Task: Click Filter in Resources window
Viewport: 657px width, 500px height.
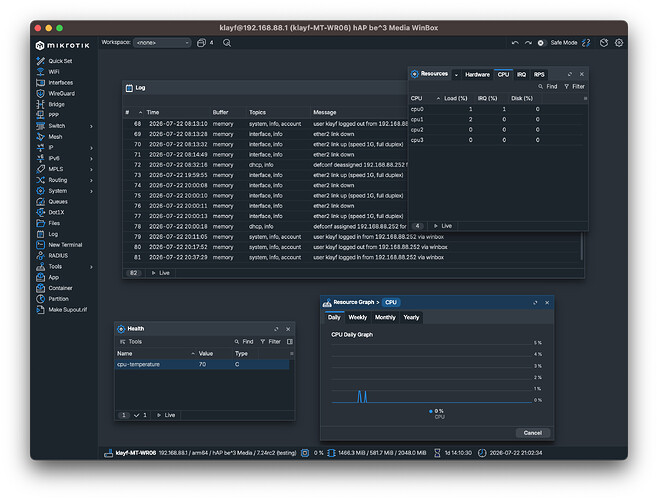Action: [574, 86]
